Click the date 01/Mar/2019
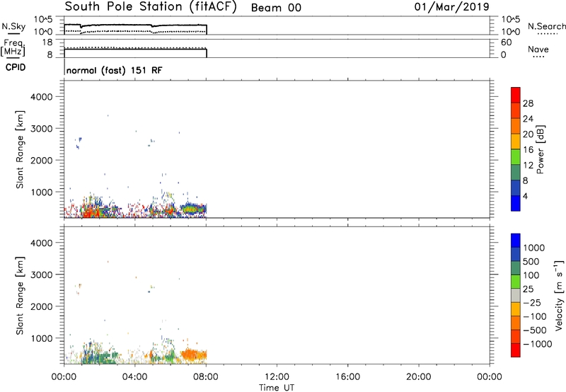The width and height of the screenshot is (566, 392). [451, 7]
